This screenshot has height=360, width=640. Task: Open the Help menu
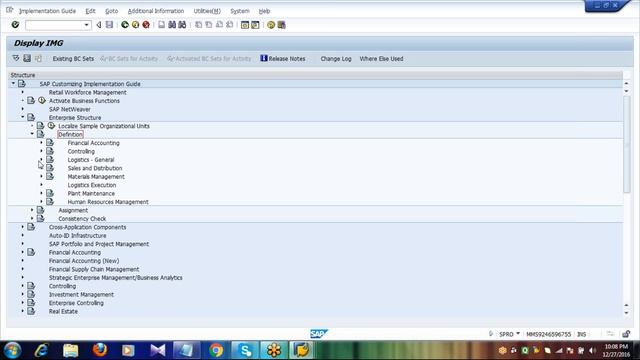(264, 11)
